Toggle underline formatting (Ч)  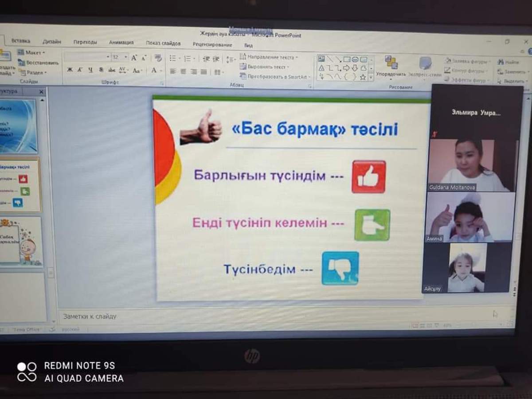tap(90, 70)
